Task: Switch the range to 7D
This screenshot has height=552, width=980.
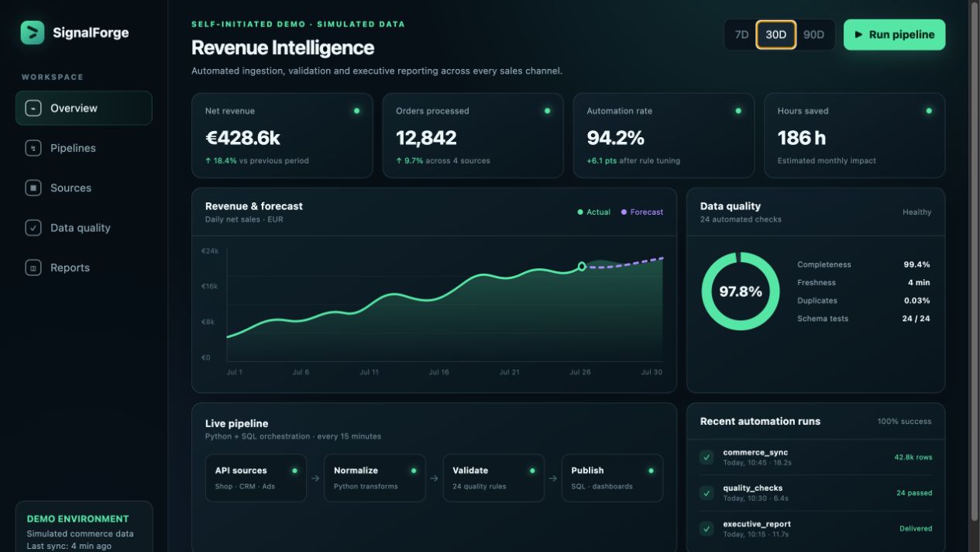Action: (x=741, y=35)
